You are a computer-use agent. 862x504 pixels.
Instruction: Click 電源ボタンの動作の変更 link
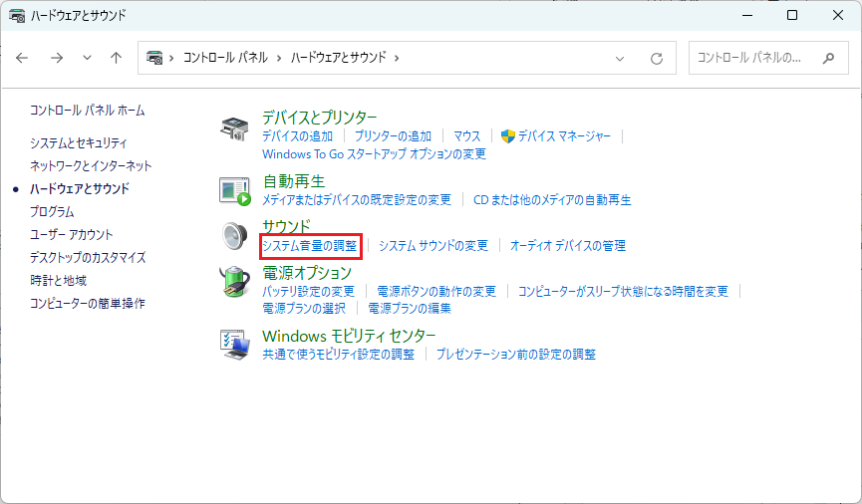[436, 291]
